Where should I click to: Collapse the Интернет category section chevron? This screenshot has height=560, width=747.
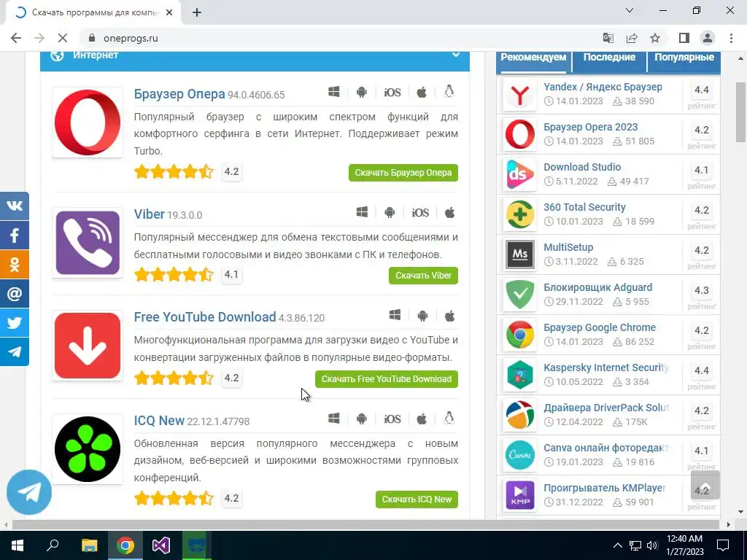(x=456, y=54)
